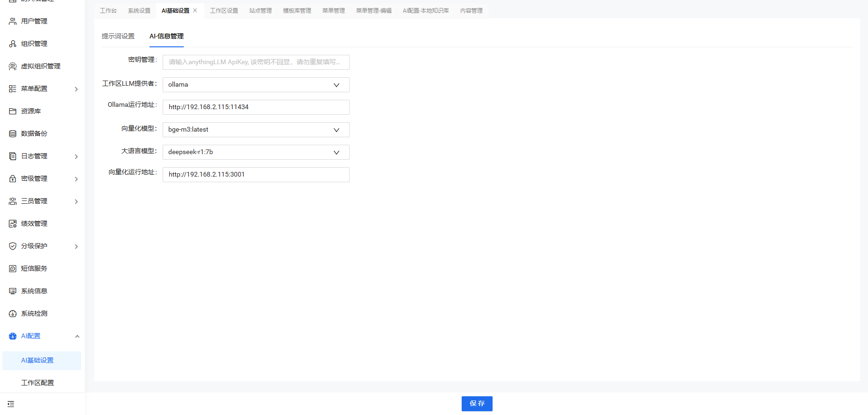This screenshot has height=415, width=868.
Task: Click the 数据备份 database icon
Action: (13, 133)
